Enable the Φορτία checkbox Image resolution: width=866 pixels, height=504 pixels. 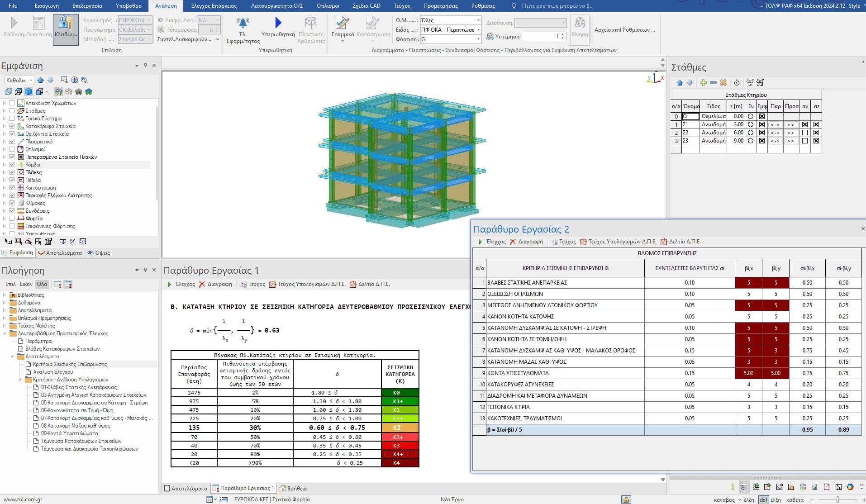12,219
